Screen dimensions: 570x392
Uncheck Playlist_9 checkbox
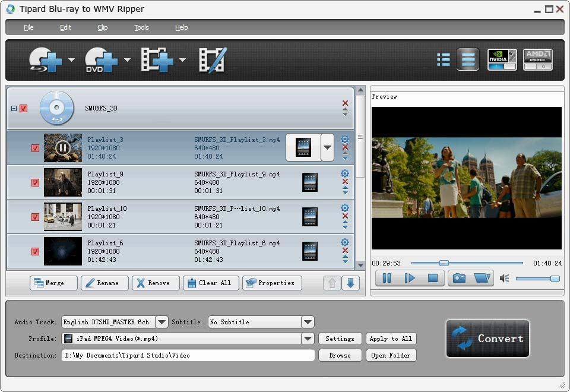point(35,182)
